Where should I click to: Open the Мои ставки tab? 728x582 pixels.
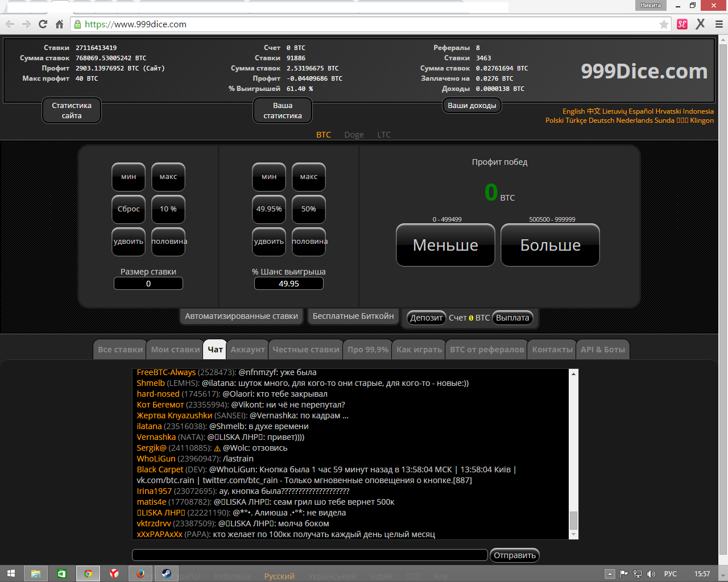(175, 350)
